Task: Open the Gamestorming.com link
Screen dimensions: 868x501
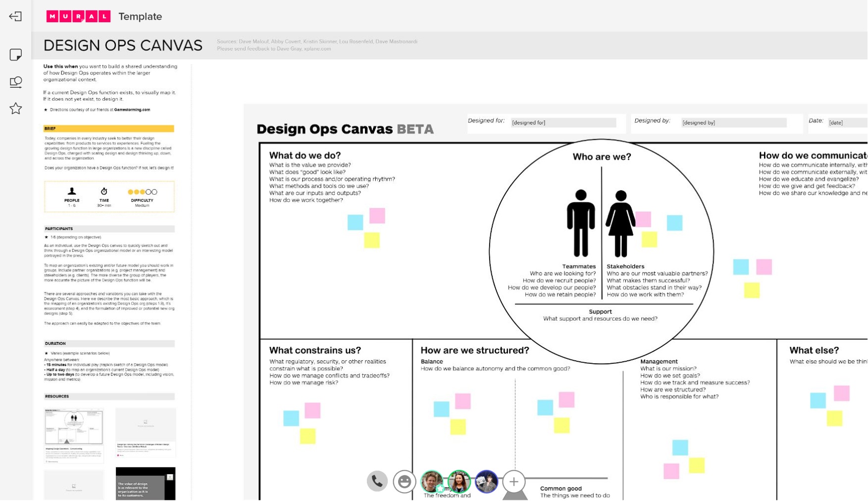Action: point(132,110)
